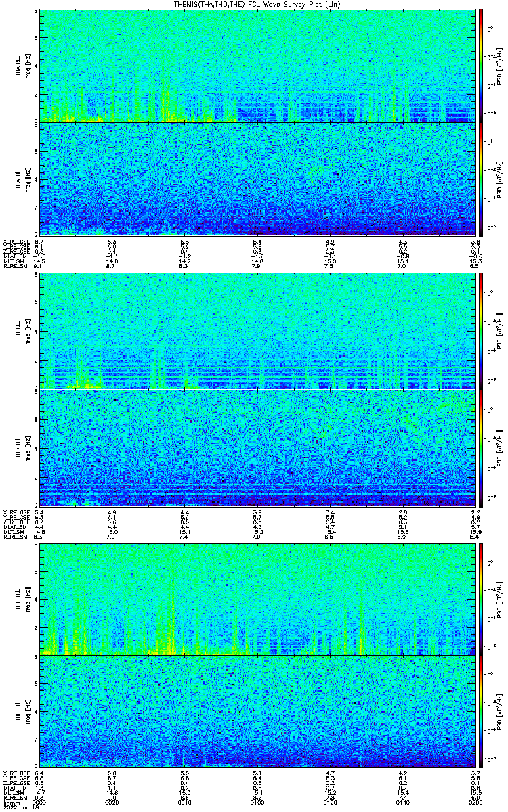508x812 pixels.
Task: Click the THD B-perpendicular PSD color bar
Action: click(481, 331)
